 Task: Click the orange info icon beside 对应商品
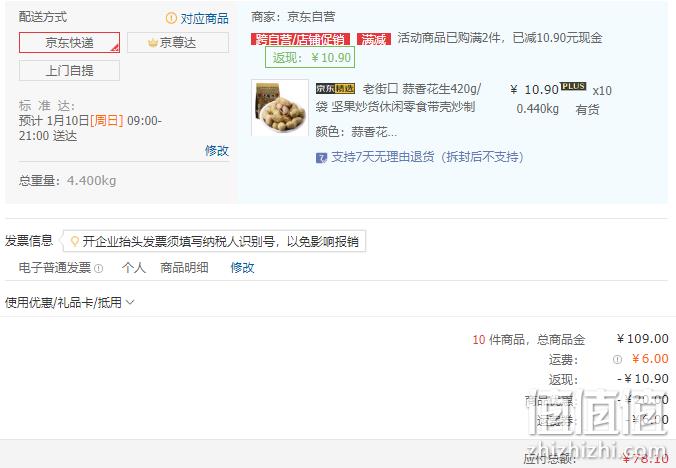[x=171, y=18]
